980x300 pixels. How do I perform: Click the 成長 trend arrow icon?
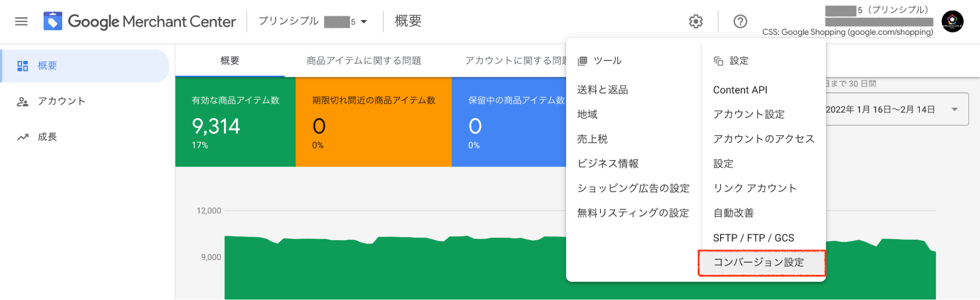click(23, 137)
